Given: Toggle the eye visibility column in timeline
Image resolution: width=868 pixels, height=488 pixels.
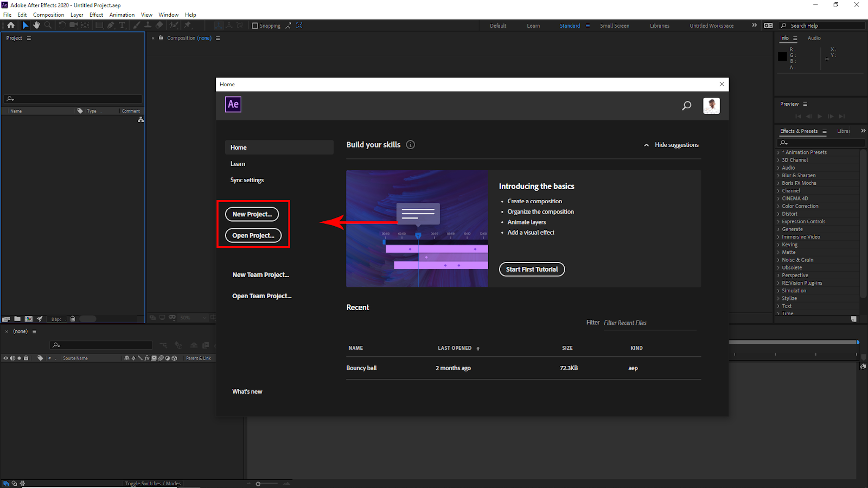Looking at the screenshot, I should [x=6, y=358].
